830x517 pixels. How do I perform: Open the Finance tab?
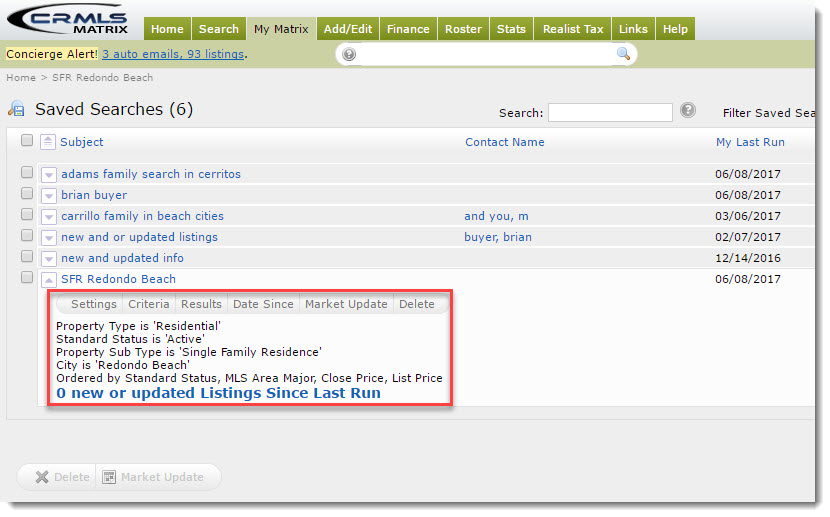tap(408, 29)
